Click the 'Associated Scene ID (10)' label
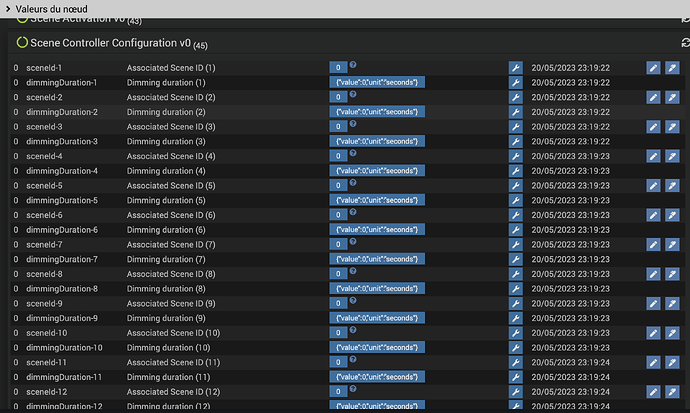The height and width of the screenshot is (413, 690). point(173,333)
